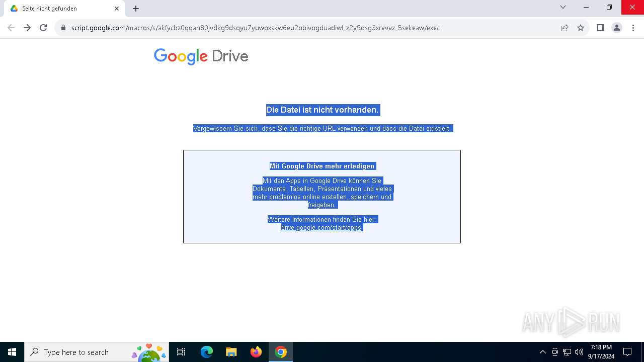The width and height of the screenshot is (644, 362).
Task: Toggle the browser side panel icon
Action: pos(600,28)
